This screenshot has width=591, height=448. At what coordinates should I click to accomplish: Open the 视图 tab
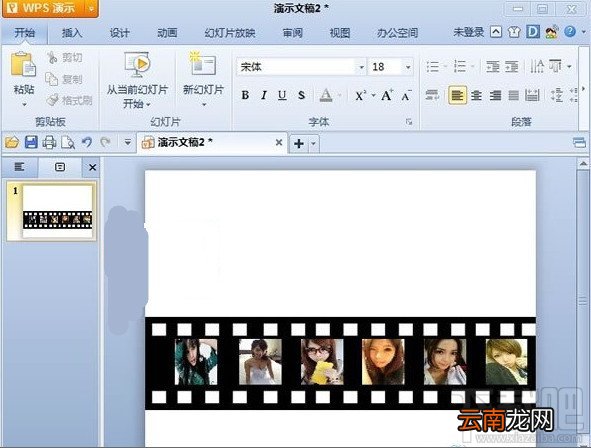[340, 33]
